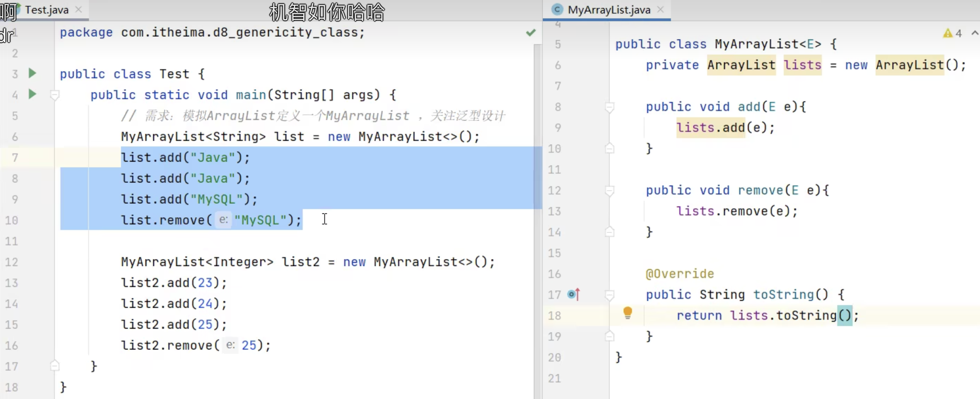980x399 pixels.
Task: Click the list.add("Java") statement on line 8
Action: [x=186, y=178]
